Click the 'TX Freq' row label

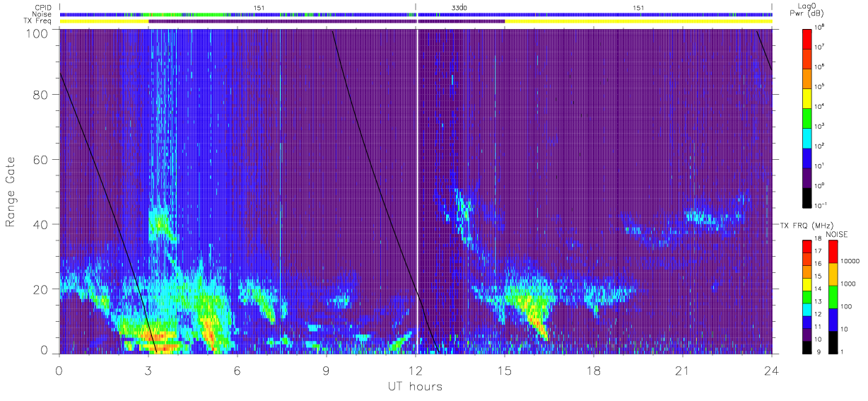pyautogui.click(x=38, y=21)
